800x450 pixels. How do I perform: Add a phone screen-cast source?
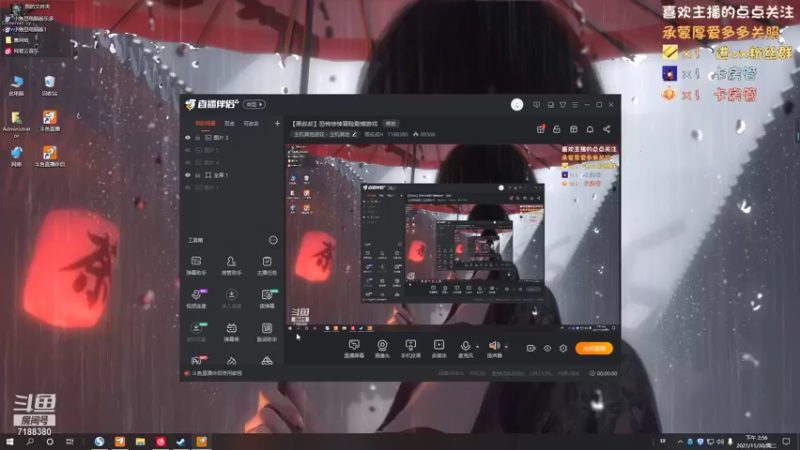410,348
